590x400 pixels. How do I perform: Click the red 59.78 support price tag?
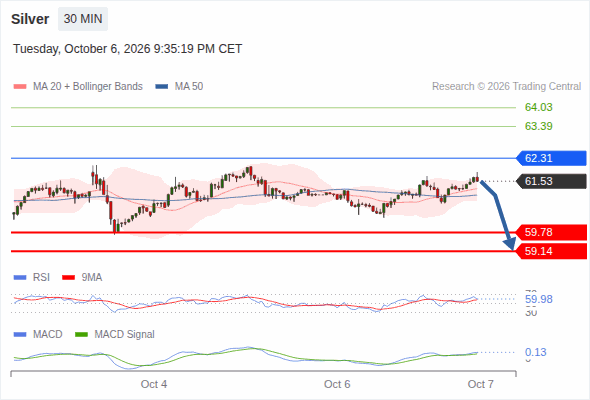(x=551, y=232)
